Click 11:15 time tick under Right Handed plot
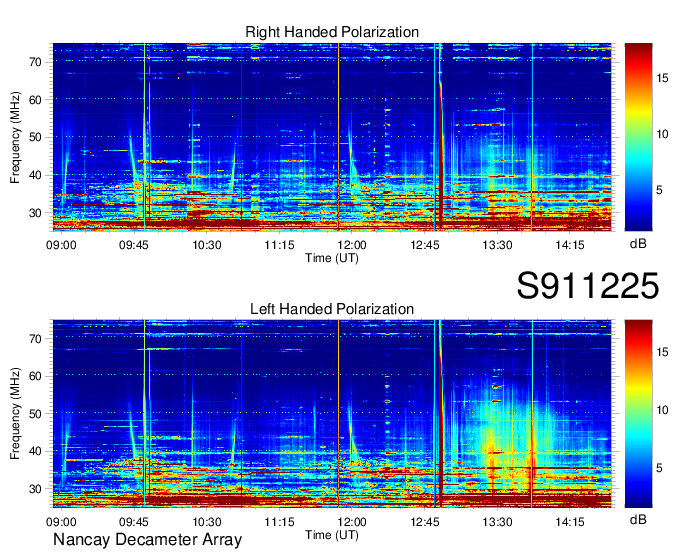680x552 pixels. 279,245
